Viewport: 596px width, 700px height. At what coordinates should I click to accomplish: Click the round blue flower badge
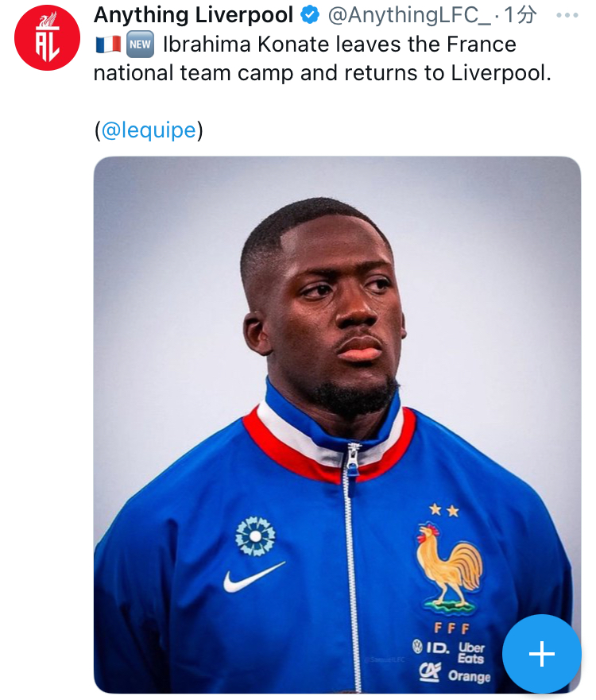click(x=255, y=536)
